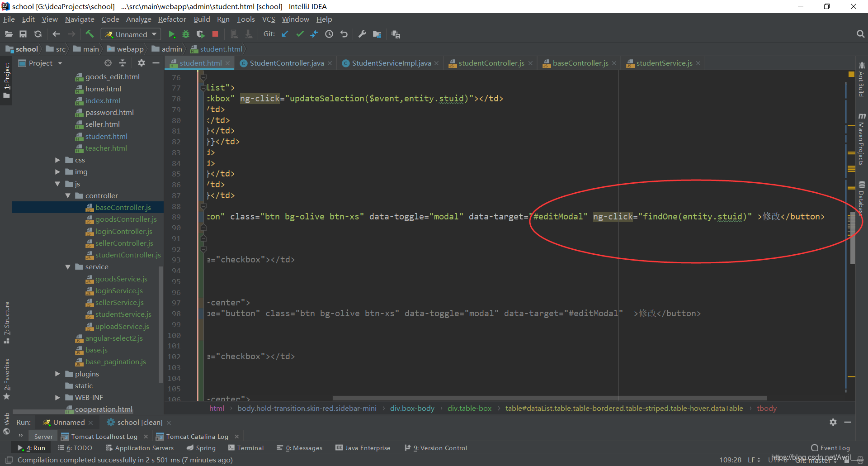This screenshot has height=466, width=868.
Task: Select teacher.html in project tree
Action: click(106, 148)
